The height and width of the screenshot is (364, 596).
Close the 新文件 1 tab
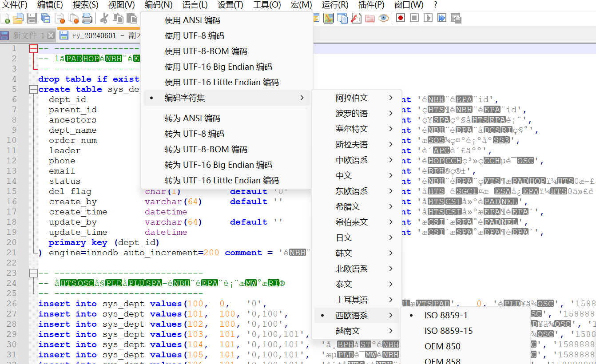pyautogui.click(x=51, y=36)
